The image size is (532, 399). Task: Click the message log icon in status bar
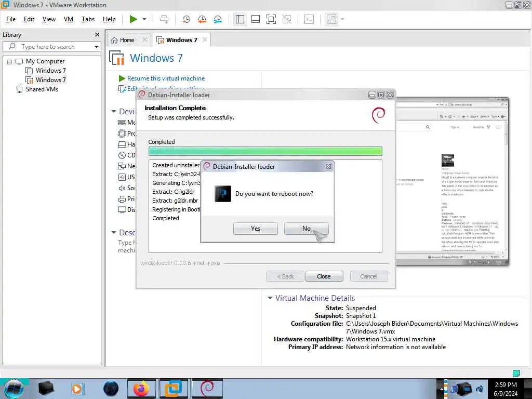pos(516,373)
